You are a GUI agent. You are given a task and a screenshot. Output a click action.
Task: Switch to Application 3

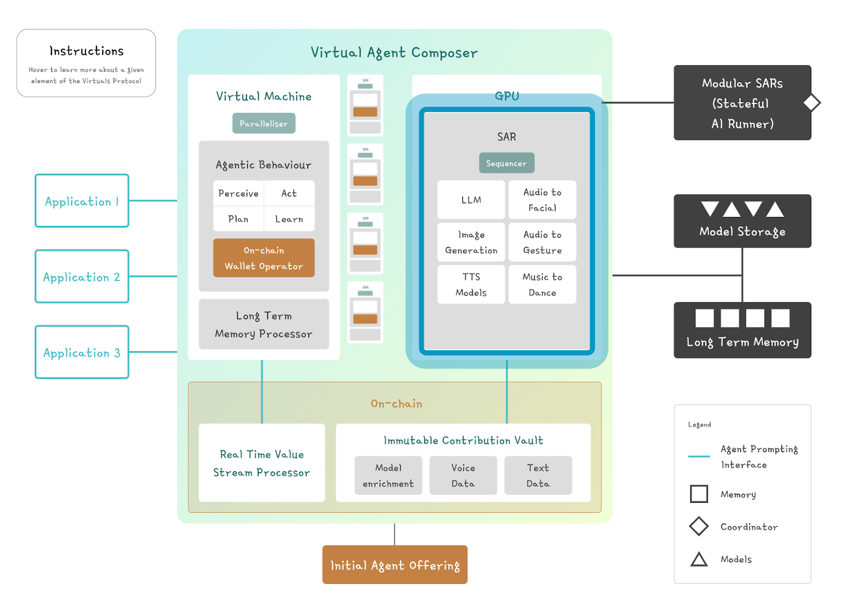tap(82, 352)
